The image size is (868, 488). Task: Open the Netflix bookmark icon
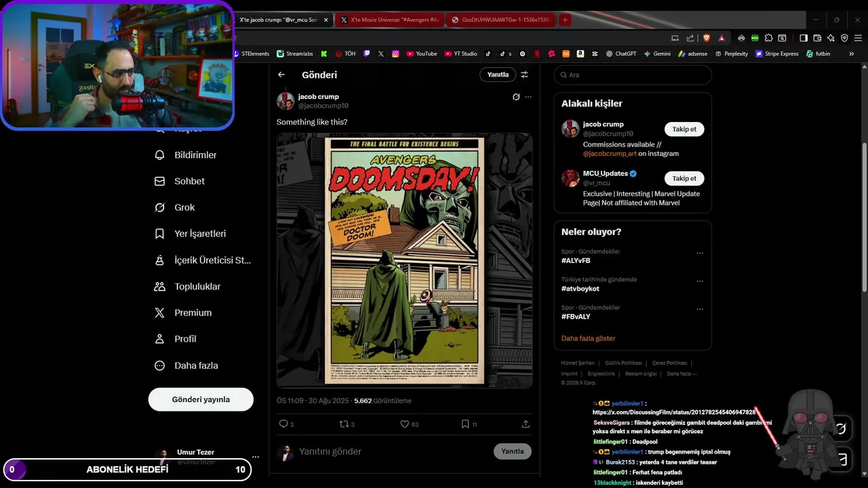tap(536, 54)
